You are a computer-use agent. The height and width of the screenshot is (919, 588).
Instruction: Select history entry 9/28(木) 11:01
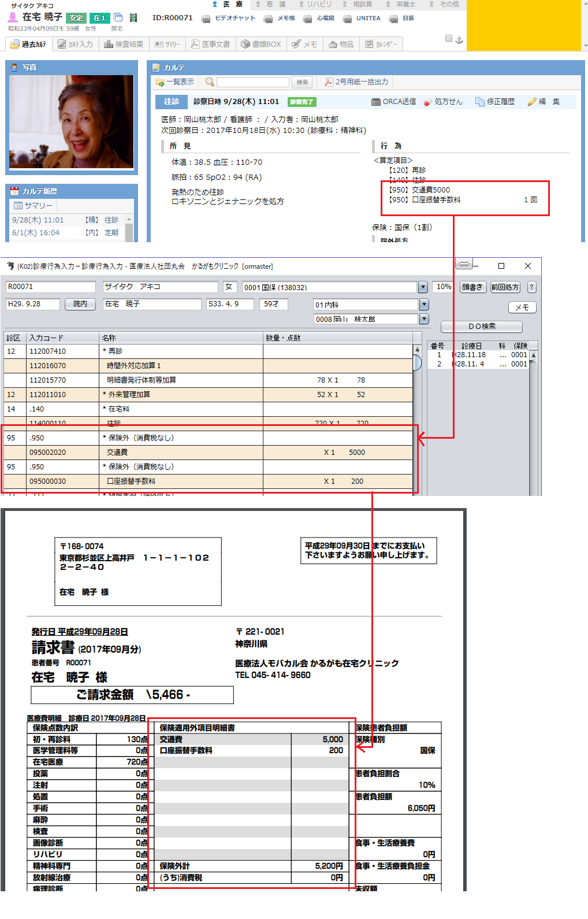(x=66, y=220)
